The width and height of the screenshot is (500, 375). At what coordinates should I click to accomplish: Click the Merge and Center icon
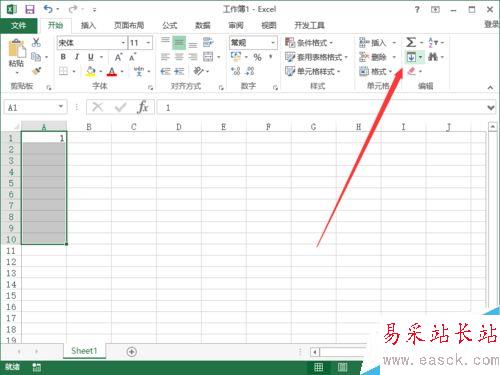click(208, 57)
